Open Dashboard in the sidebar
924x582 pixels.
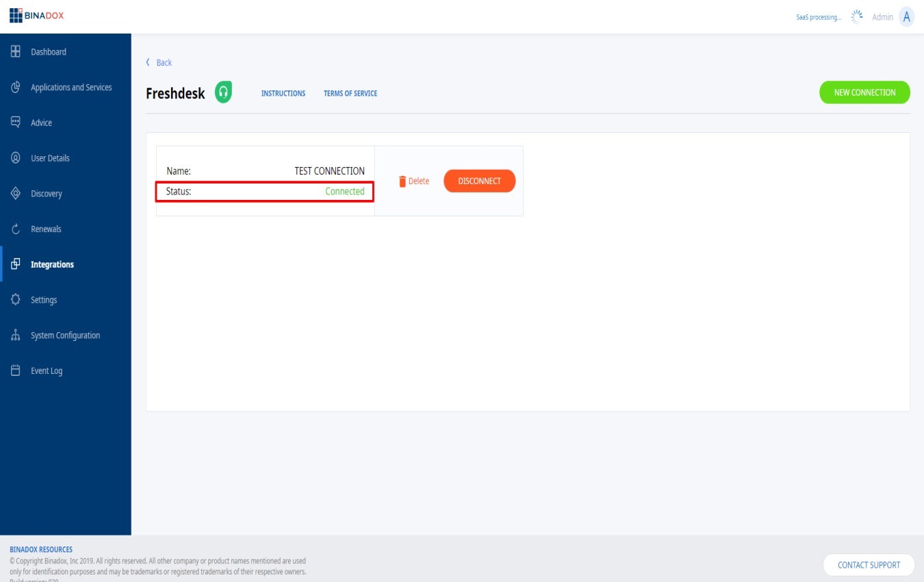coord(49,52)
